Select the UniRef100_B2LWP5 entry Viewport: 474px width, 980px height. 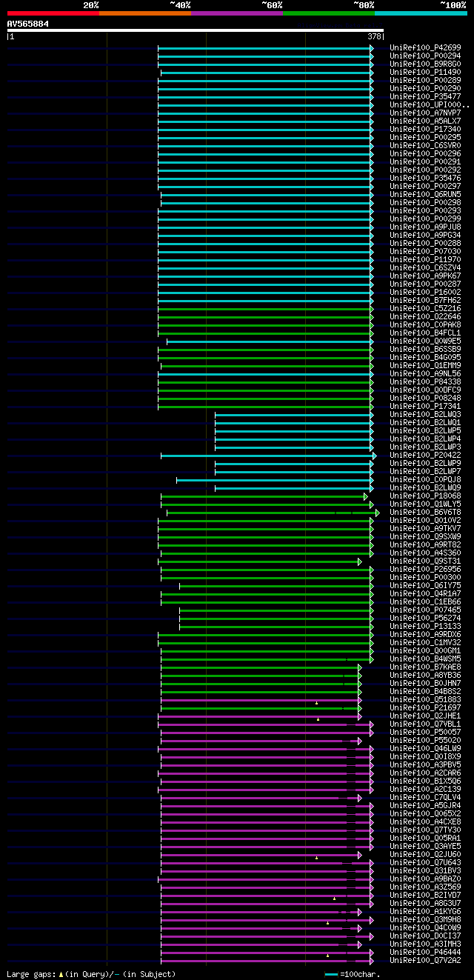click(425, 430)
